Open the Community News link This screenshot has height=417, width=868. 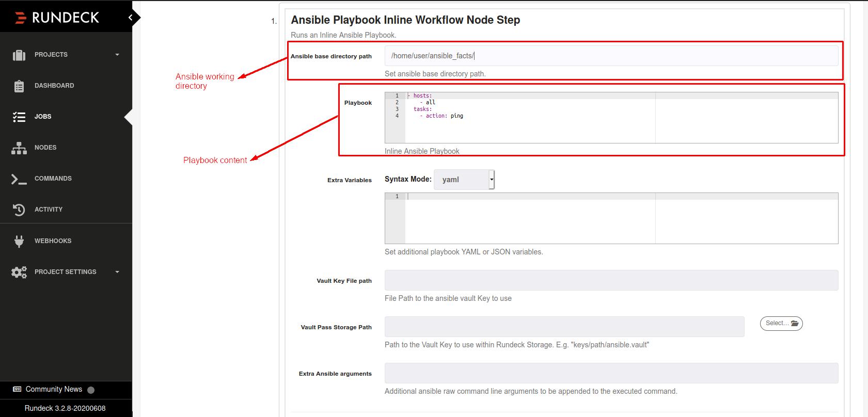pyautogui.click(x=54, y=389)
